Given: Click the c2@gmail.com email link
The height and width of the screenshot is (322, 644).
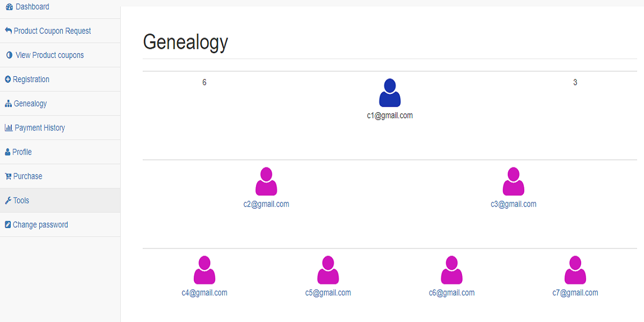Looking at the screenshot, I should (266, 204).
